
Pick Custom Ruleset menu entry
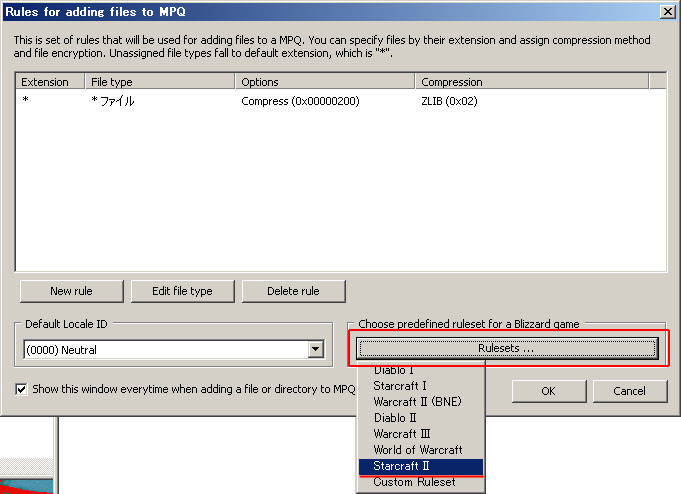(420, 482)
